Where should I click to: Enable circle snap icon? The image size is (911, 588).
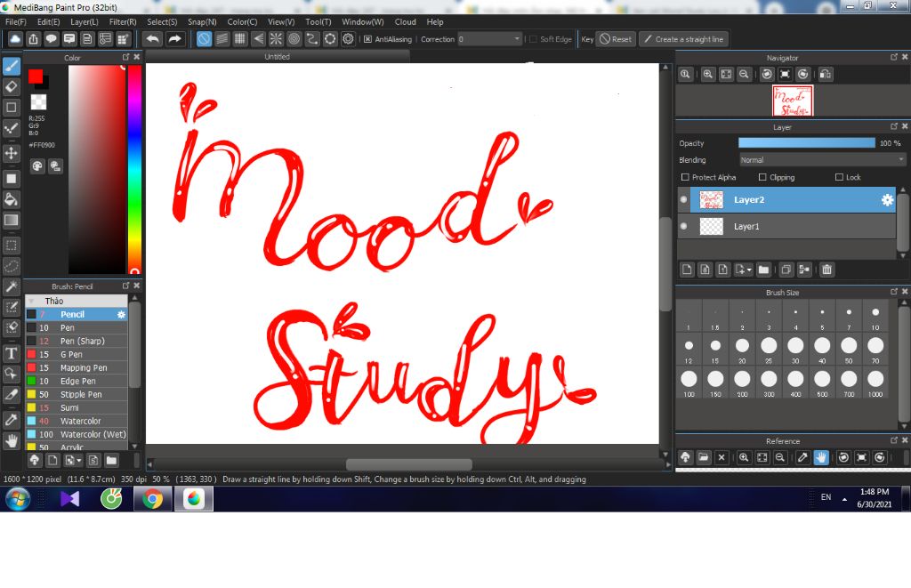click(294, 39)
